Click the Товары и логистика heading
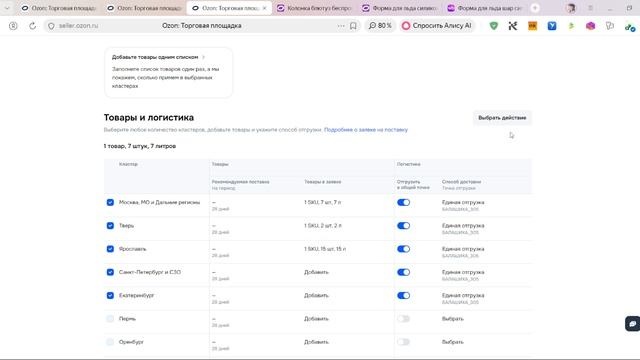 (x=149, y=118)
